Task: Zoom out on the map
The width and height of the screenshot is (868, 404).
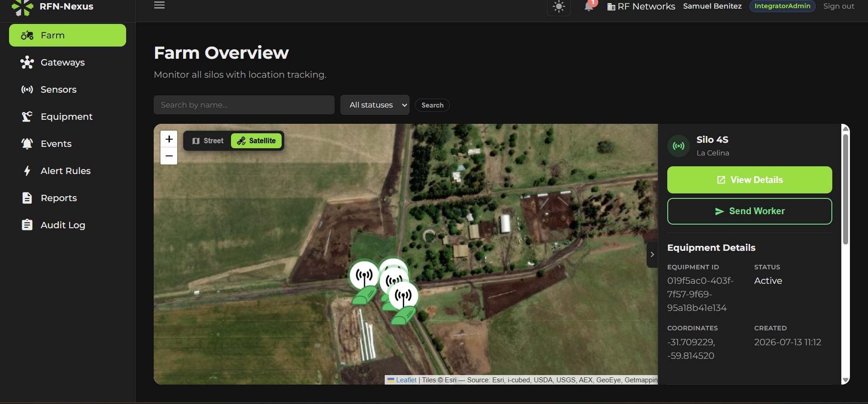Action: pos(169,156)
